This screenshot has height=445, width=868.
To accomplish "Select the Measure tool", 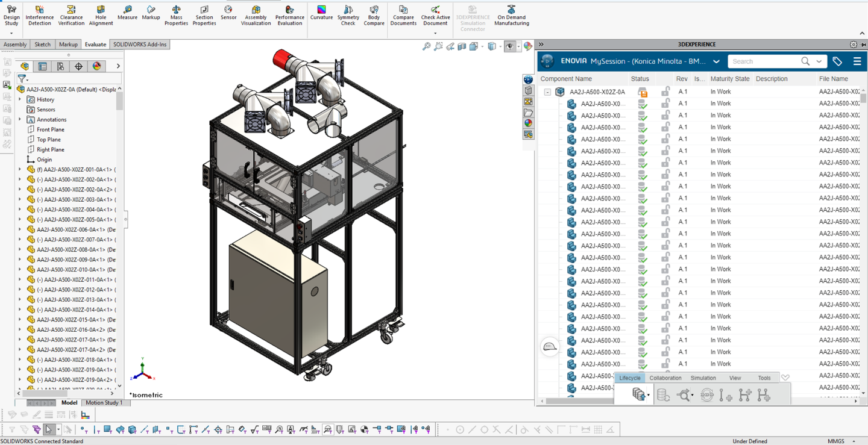I will (x=127, y=13).
